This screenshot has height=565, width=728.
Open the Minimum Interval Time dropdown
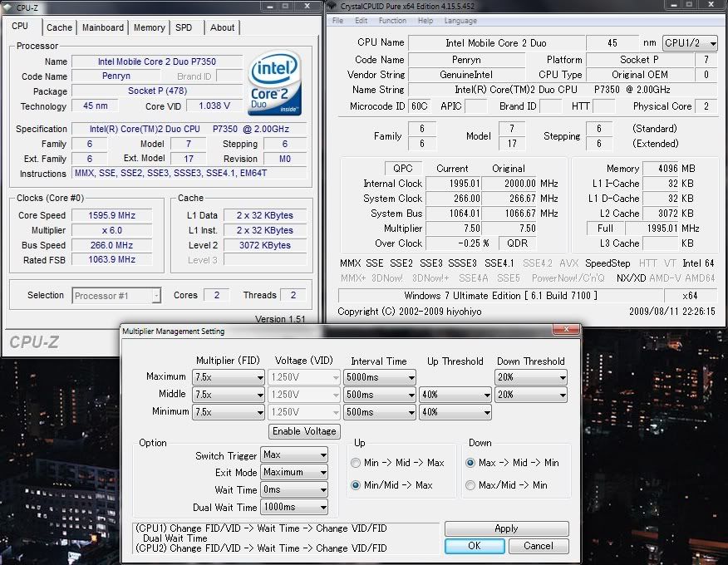click(380, 412)
